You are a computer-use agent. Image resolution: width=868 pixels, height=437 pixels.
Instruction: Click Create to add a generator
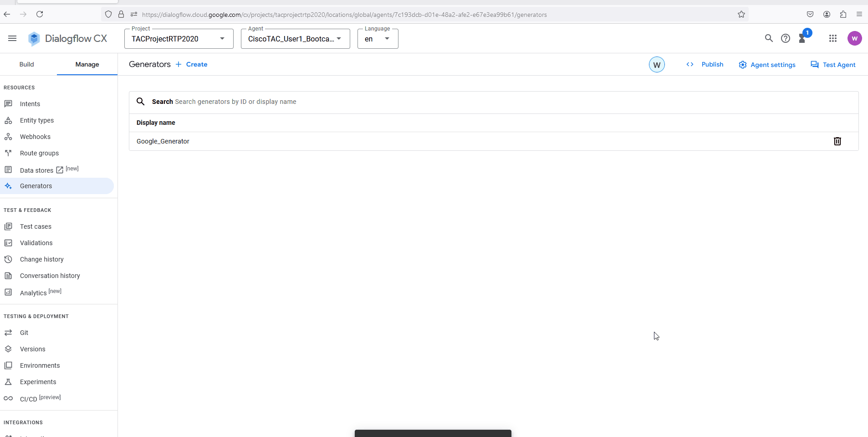[192, 64]
